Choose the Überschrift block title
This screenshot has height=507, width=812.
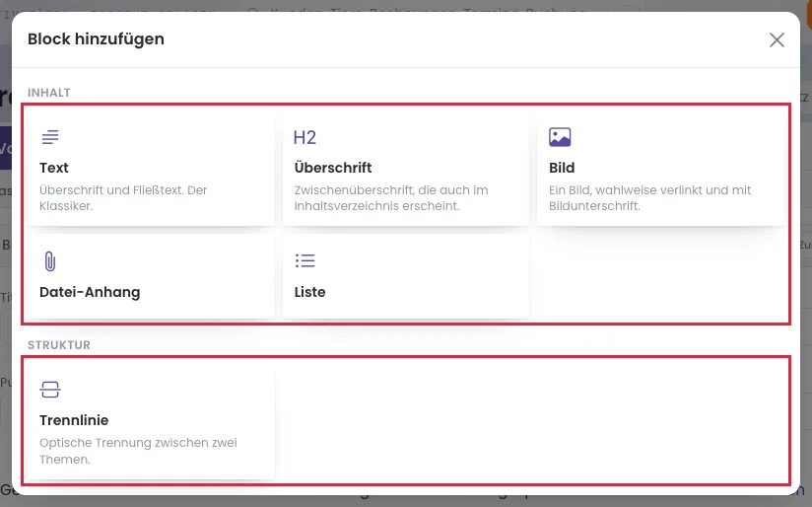pos(333,168)
